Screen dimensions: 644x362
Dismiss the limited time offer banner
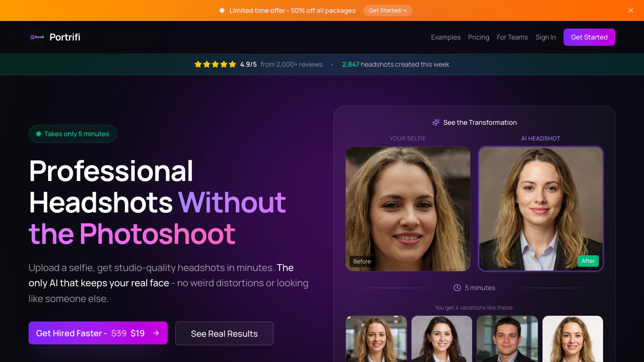tap(631, 10)
